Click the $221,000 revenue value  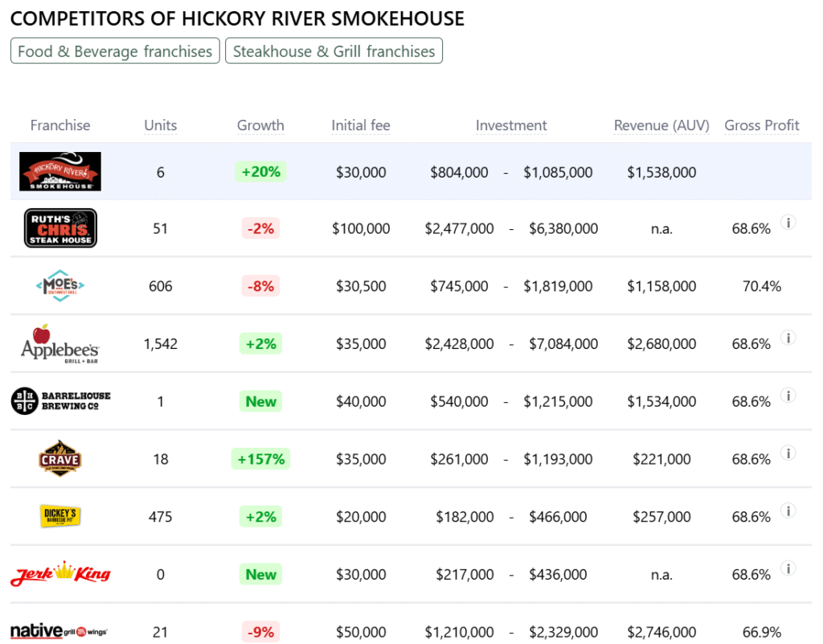click(x=661, y=459)
